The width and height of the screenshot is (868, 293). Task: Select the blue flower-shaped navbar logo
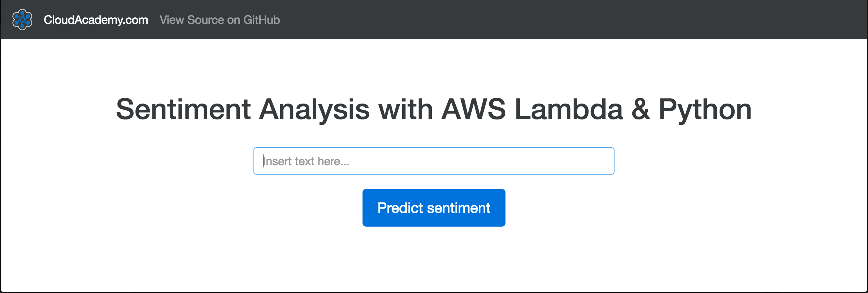(x=22, y=19)
